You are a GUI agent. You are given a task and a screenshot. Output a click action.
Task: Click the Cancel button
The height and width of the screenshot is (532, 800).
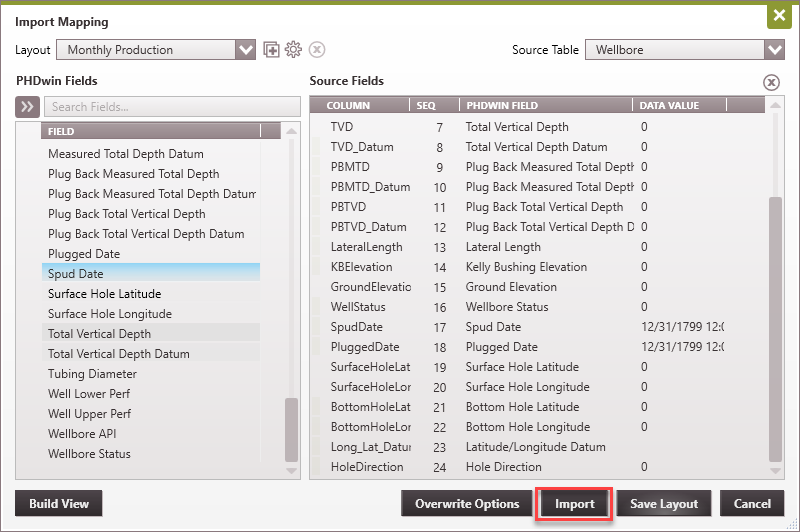click(x=752, y=503)
